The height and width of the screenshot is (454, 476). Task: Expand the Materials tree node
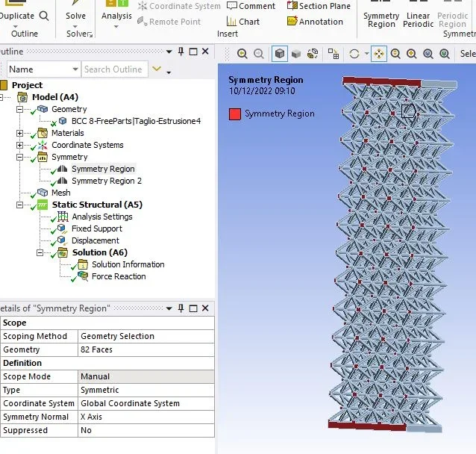coord(19,133)
